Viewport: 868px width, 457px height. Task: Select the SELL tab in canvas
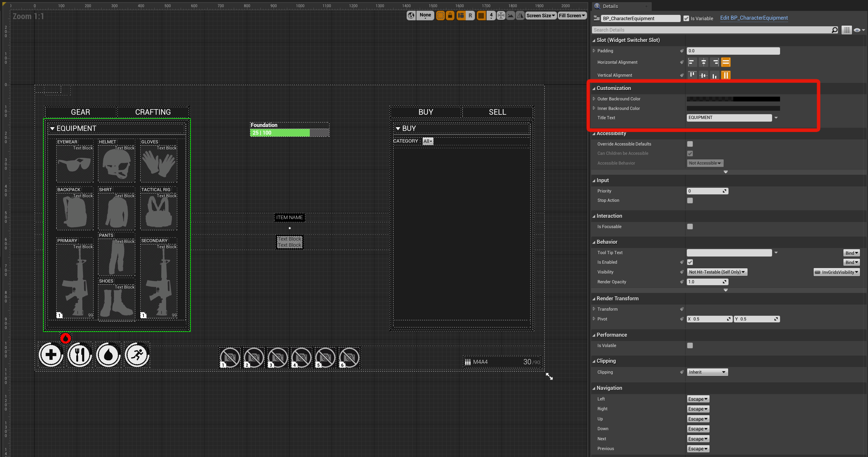point(497,112)
